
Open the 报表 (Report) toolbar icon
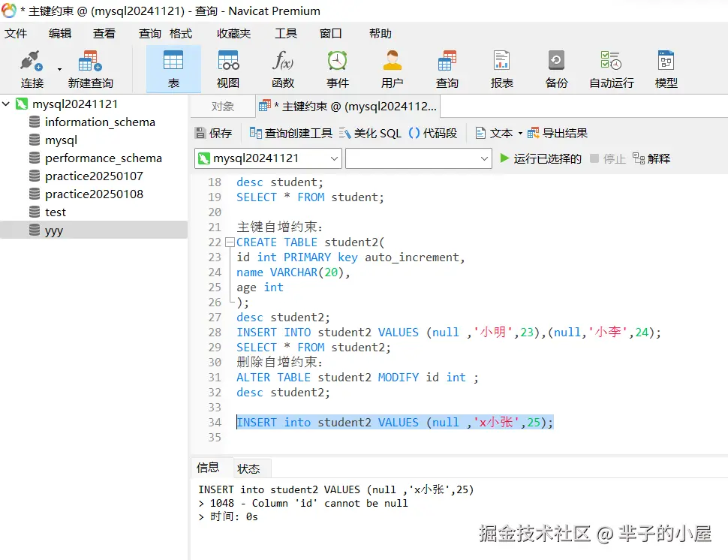point(502,69)
